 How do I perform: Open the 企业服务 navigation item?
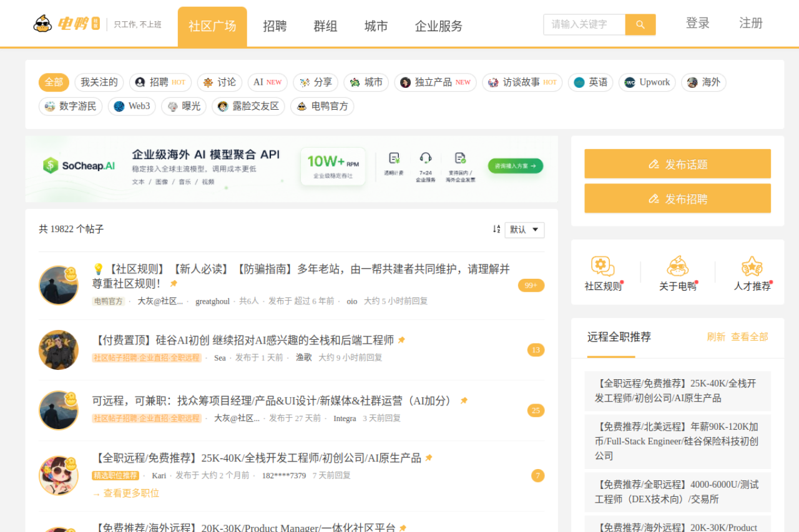click(x=439, y=26)
